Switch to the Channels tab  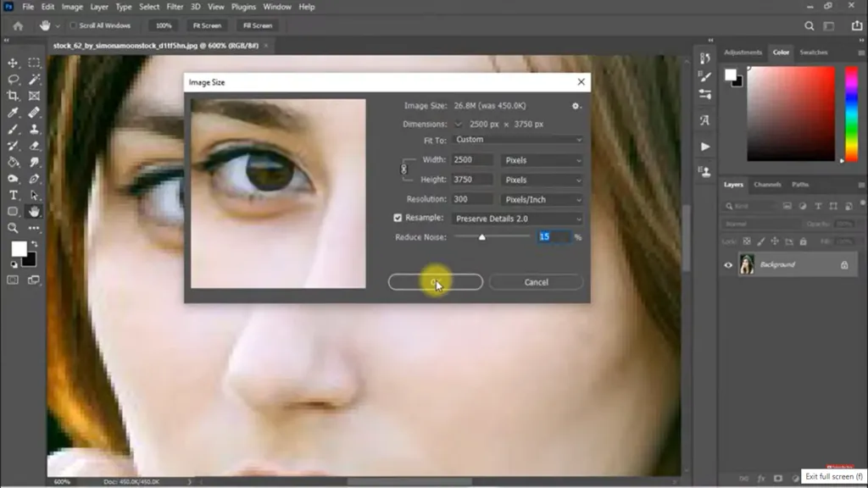[x=767, y=185]
